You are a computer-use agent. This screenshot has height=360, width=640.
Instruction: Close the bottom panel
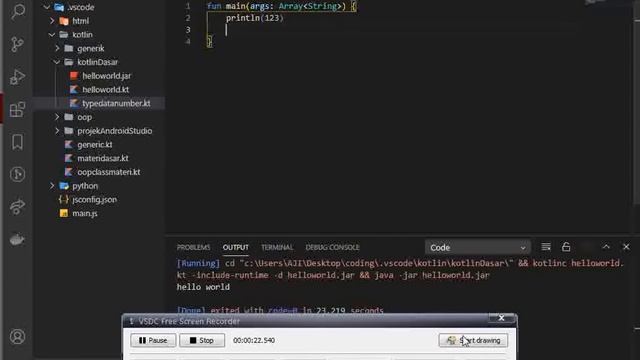coord(626,247)
